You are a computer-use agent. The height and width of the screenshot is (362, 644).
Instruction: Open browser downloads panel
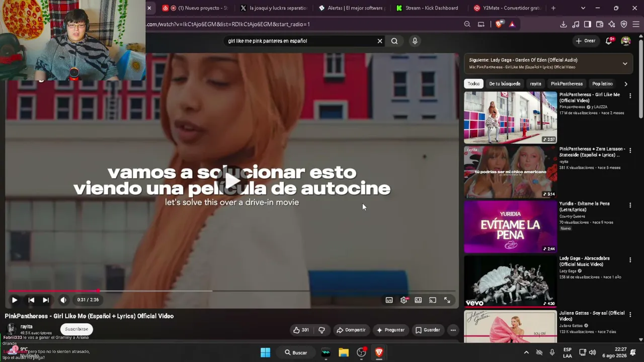tap(563, 24)
